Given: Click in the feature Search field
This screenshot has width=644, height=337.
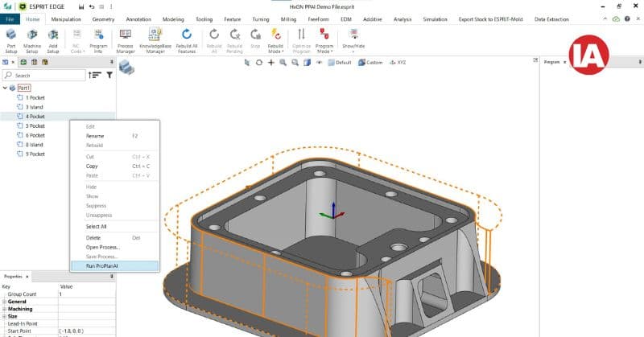Looking at the screenshot, I should click(x=44, y=75).
